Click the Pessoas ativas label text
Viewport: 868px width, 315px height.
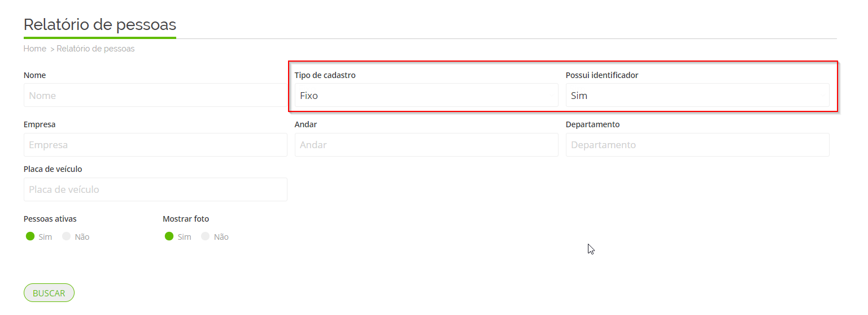coord(50,219)
